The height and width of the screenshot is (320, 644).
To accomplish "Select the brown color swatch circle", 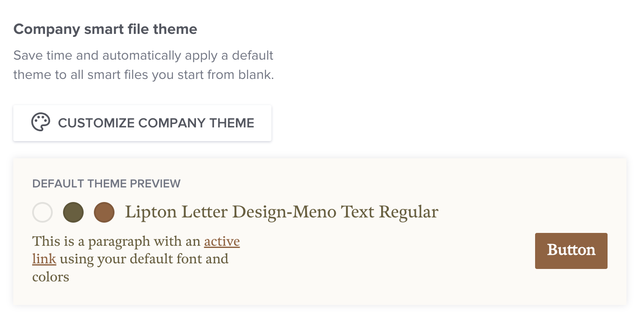I will (x=104, y=212).
